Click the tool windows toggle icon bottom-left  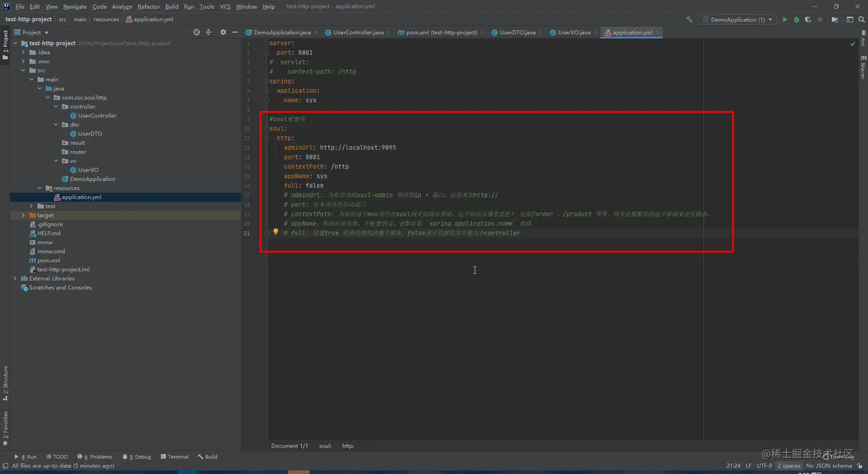coord(5,466)
